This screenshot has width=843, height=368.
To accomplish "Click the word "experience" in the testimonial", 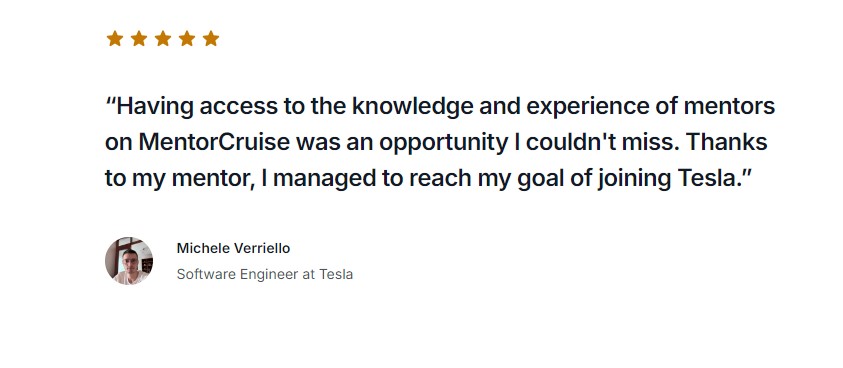I will pyautogui.click(x=588, y=107).
